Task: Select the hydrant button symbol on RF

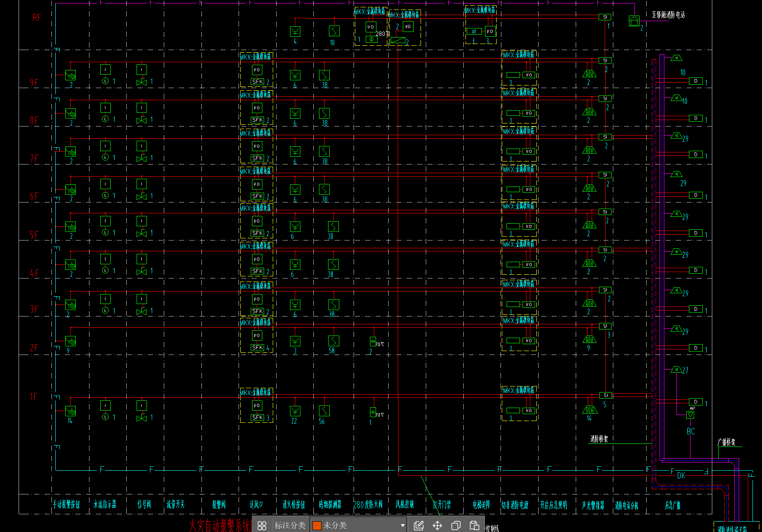Action: [x=295, y=31]
